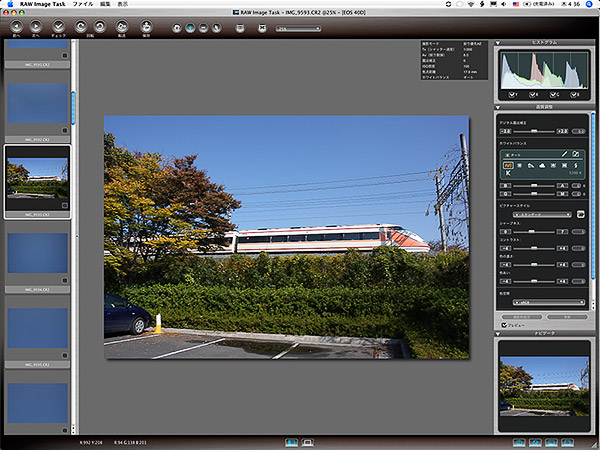Select Auto (AWB) white balance icon
Viewport: 600px width, 450px height.
click(508, 165)
